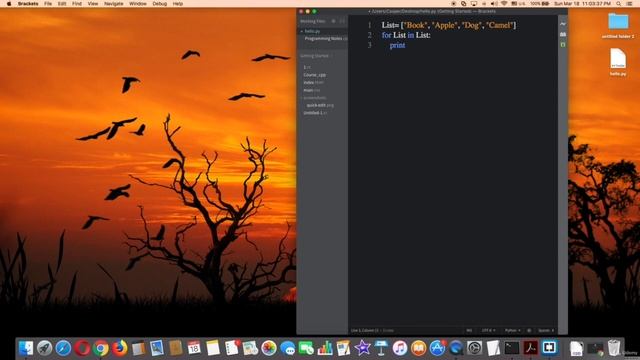Viewport: 640px width, 360px height.
Task: Open Notification Center in menu bar
Action: (x=630, y=4)
